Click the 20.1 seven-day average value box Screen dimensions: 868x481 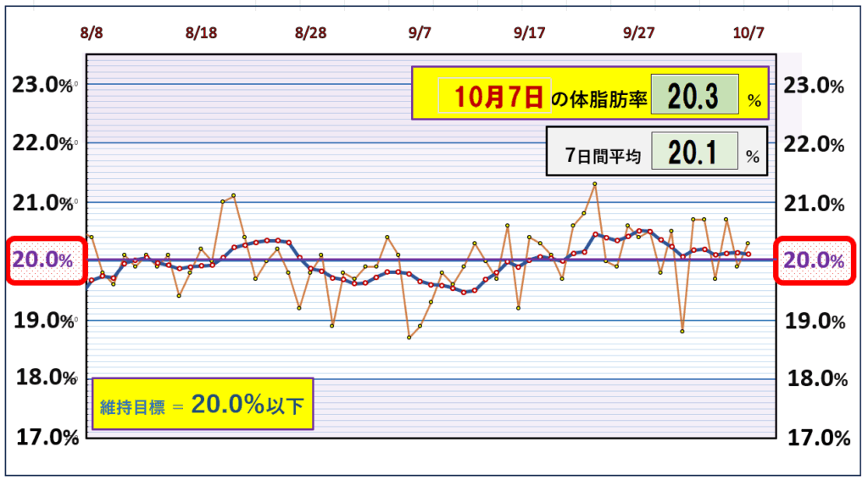point(694,153)
